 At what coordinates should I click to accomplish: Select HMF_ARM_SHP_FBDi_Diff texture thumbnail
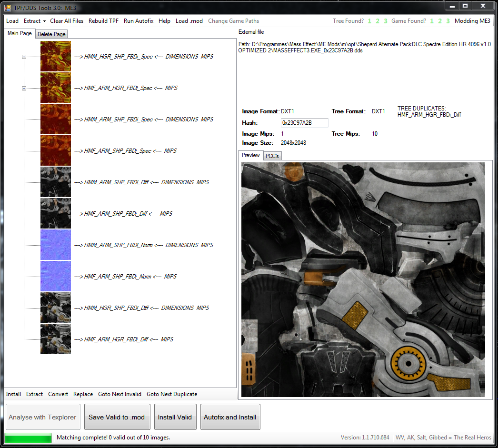(x=56, y=213)
